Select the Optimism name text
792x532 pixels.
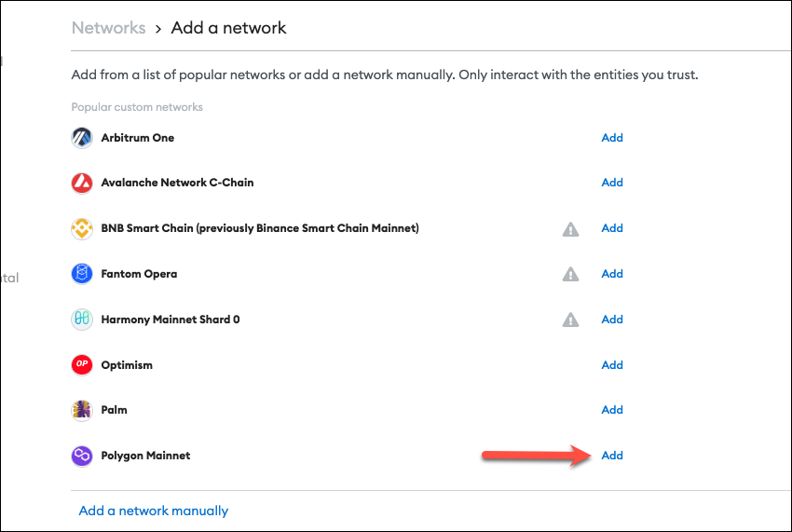127,365
